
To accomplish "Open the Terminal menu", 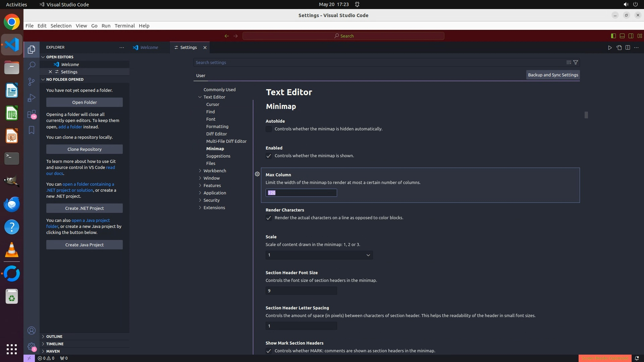I will 124,26.
